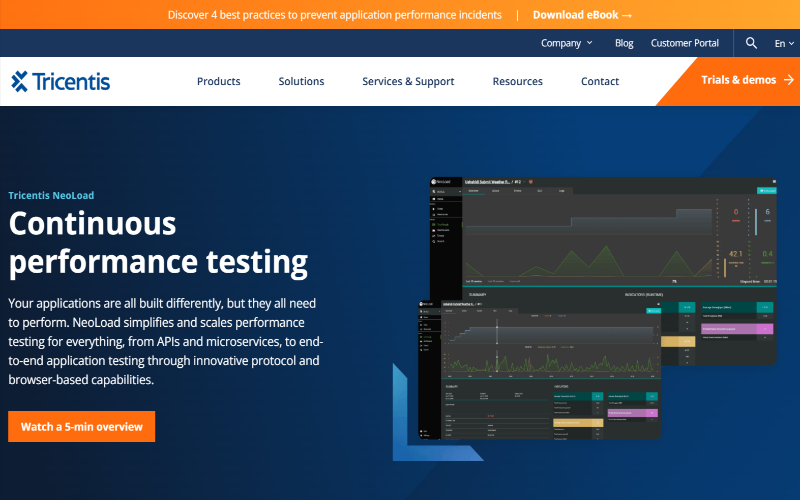Select the Contact menu item
800x500 pixels.
pyautogui.click(x=600, y=81)
